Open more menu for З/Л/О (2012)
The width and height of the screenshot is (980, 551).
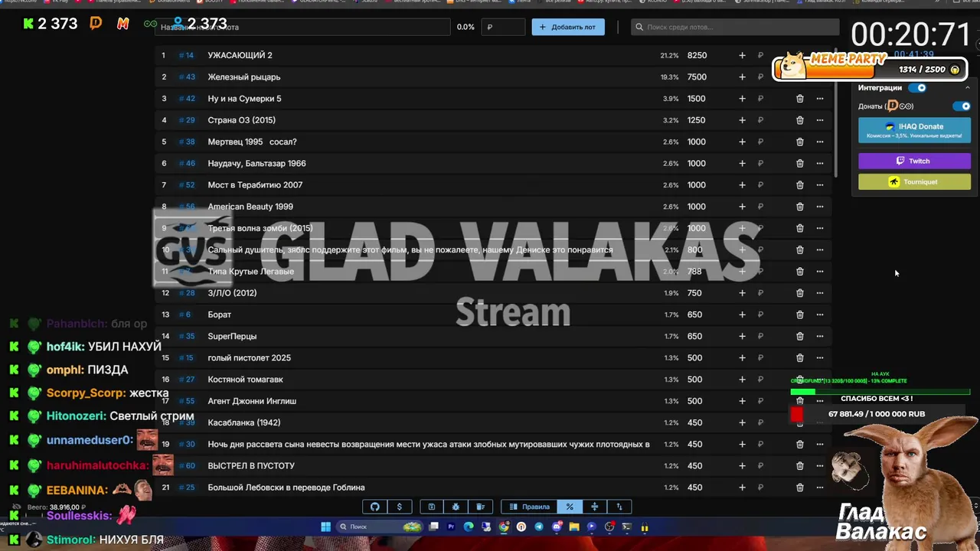(x=820, y=293)
